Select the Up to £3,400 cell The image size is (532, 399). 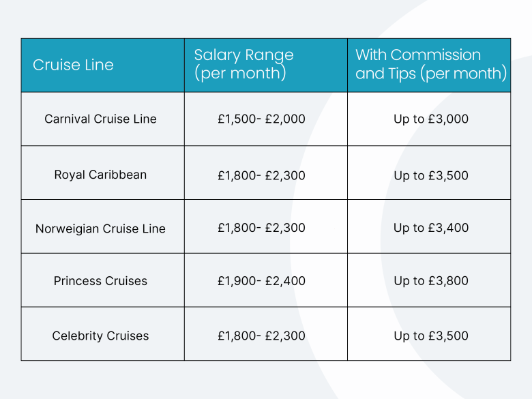[429, 226]
